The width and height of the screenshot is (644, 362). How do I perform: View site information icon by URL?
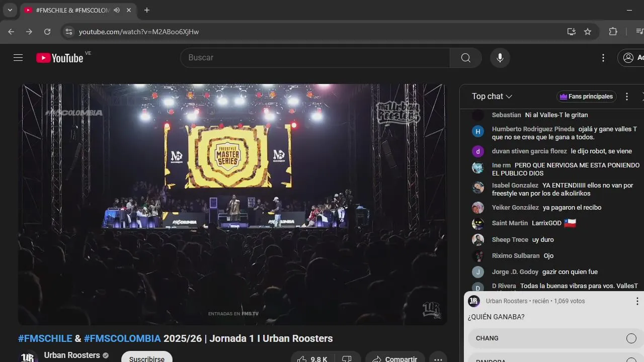(x=69, y=32)
